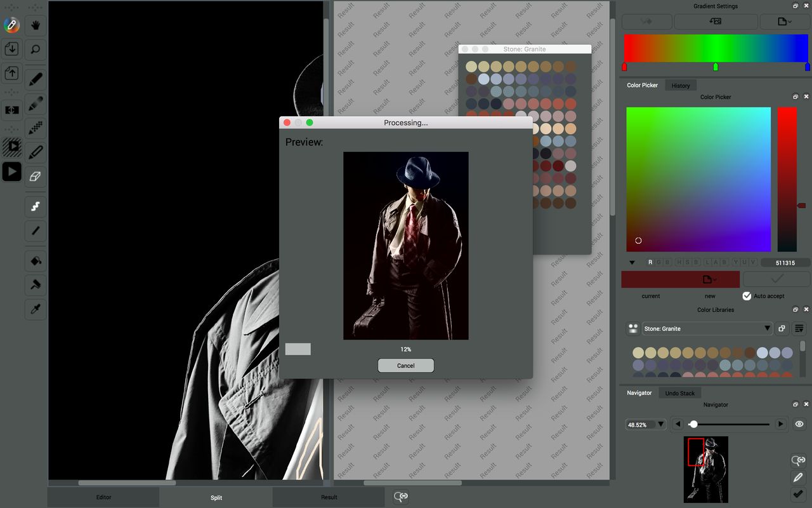
Task: Float the Color Picker panel
Action: click(x=796, y=97)
